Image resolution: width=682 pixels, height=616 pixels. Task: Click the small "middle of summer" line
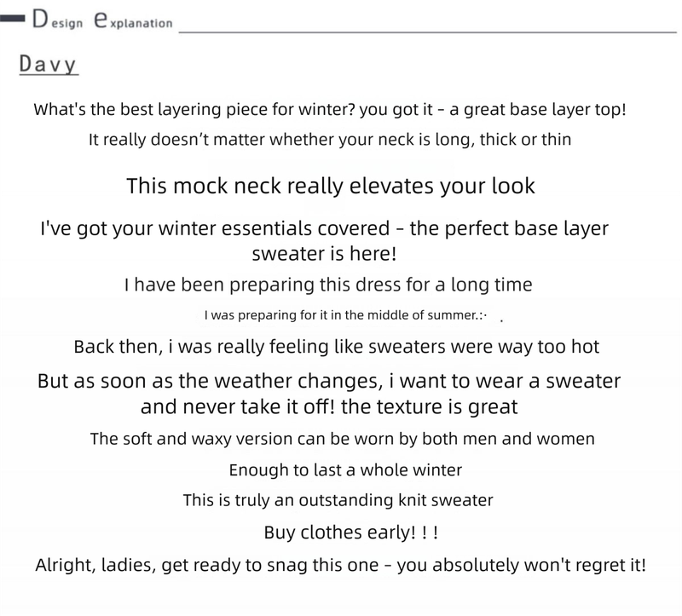coord(345,315)
